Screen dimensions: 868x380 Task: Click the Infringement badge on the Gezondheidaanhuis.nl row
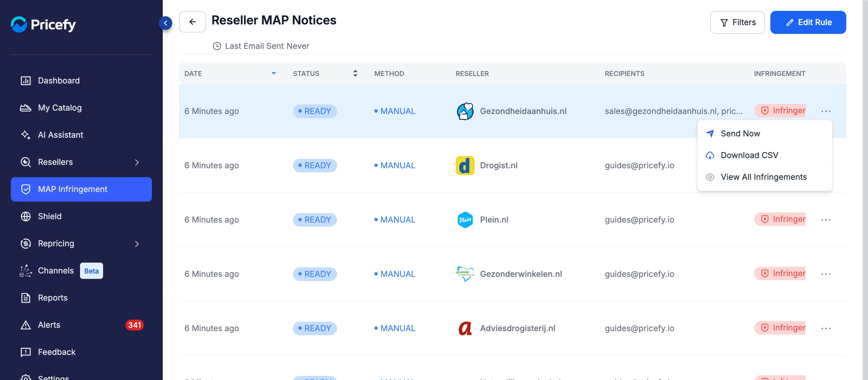click(780, 111)
